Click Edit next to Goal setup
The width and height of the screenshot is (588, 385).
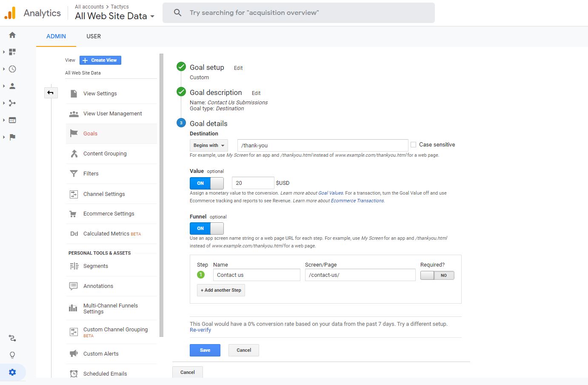coord(238,68)
